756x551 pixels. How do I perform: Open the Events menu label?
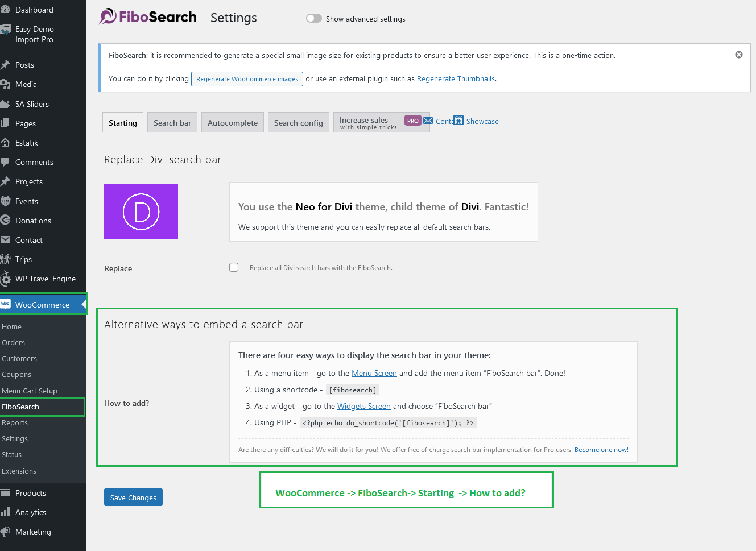[27, 201]
